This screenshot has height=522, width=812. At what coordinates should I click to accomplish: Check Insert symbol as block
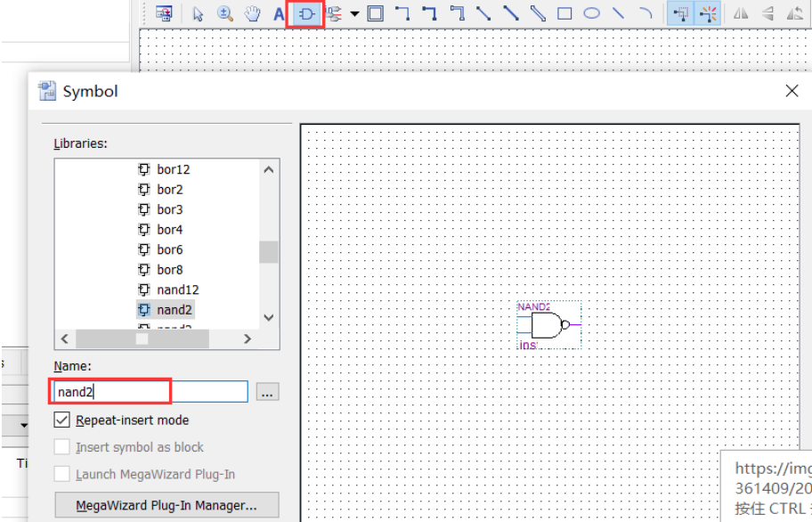[61, 447]
